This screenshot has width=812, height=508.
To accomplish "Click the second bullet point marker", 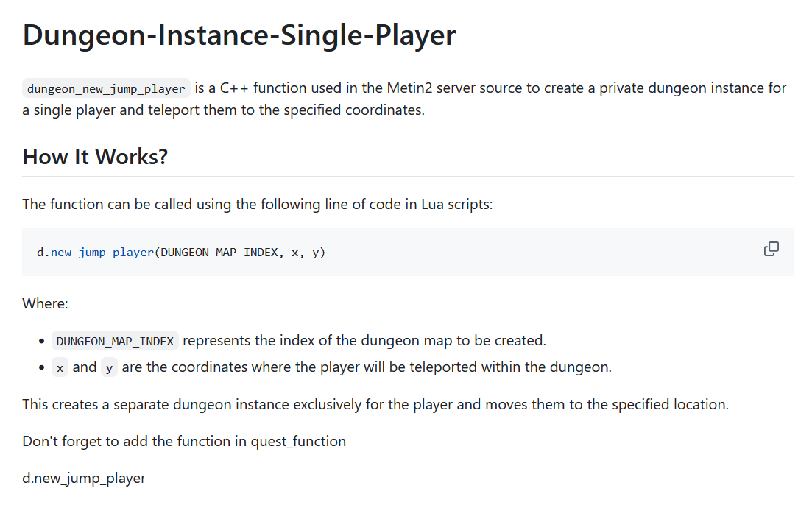I will 41,367.
